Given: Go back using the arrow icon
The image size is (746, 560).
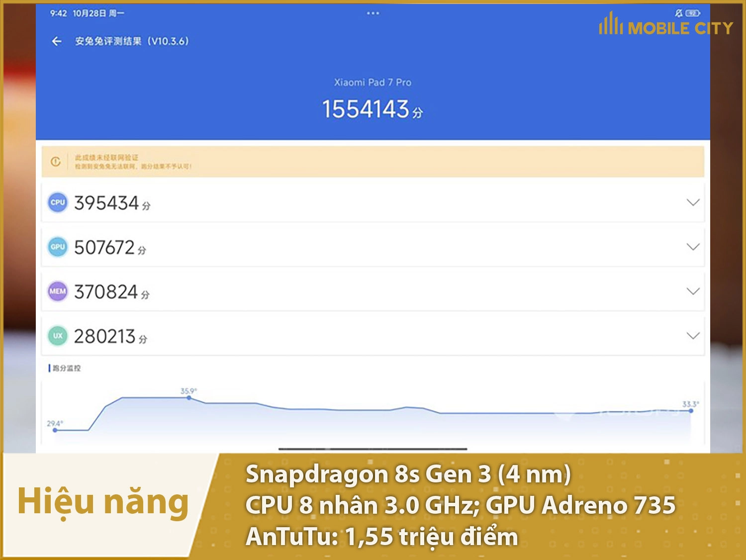Looking at the screenshot, I should 57,41.
